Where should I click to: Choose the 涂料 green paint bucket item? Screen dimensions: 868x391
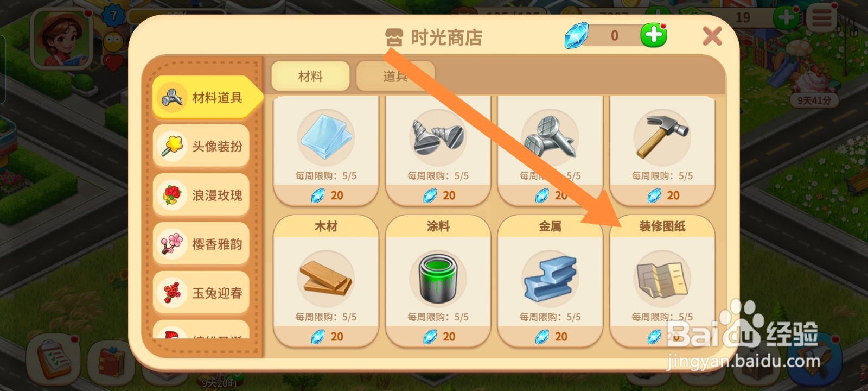tap(438, 281)
